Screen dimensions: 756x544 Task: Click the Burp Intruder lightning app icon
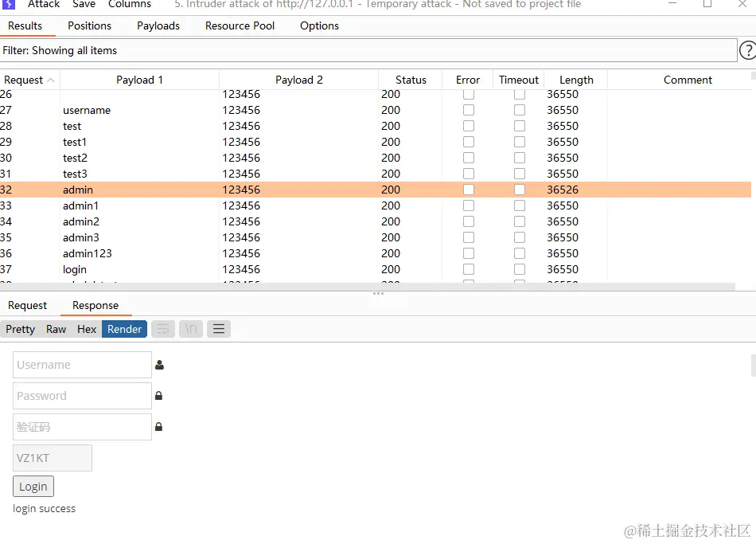click(x=9, y=4)
